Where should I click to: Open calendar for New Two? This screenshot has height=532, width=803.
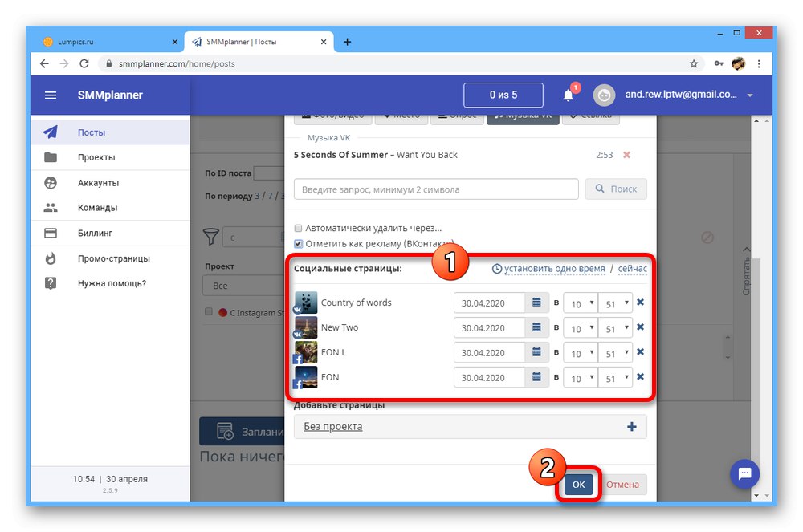[536, 327]
